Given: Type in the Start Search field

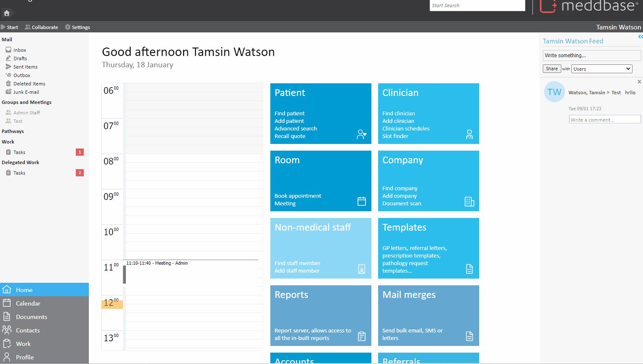Looking at the screenshot, I should [477, 5].
